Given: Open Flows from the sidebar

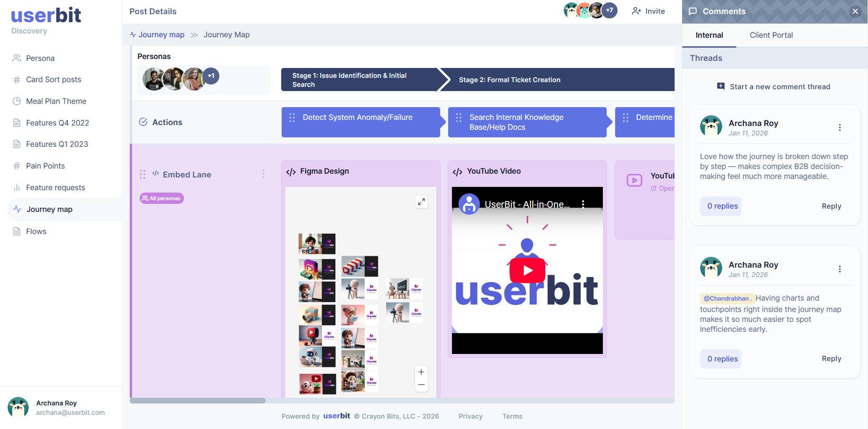Looking at the screenshot, I should click(x=35, y=231).
